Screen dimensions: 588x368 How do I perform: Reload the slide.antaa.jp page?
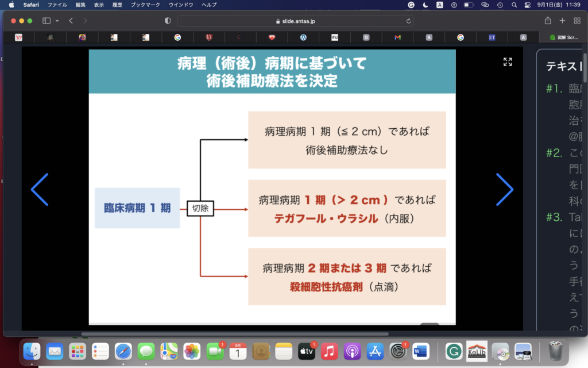click(x=407, y=20)
